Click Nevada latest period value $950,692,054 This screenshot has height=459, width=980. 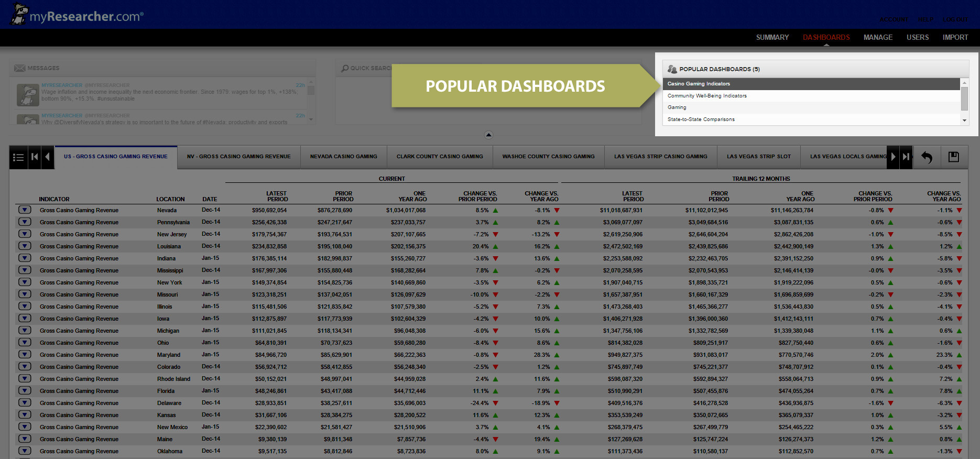(269, 210)
